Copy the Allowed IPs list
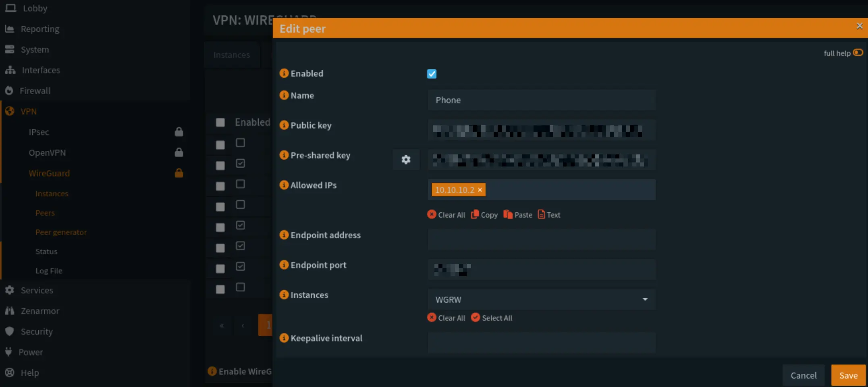 click(484, 214)
